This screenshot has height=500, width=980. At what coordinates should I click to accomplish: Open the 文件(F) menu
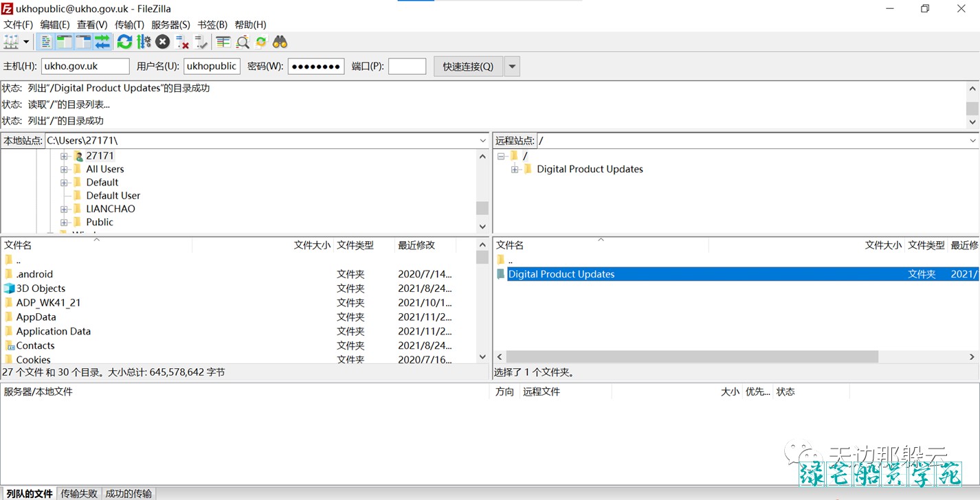coord(19,25)
